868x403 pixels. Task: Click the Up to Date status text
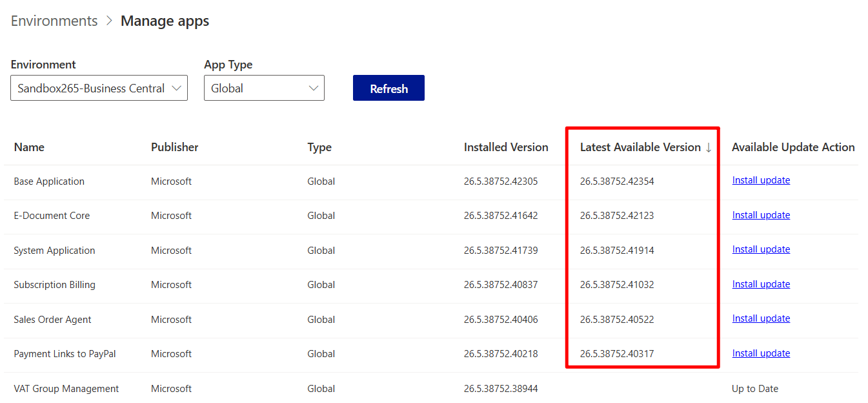[755, 389]
